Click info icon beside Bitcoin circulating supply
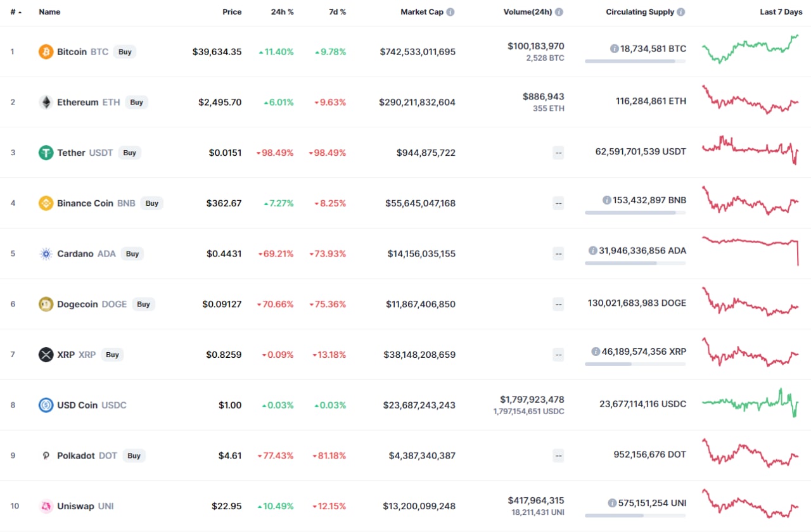Viewport: 811px width, 532px height. [x=615, y=48]
